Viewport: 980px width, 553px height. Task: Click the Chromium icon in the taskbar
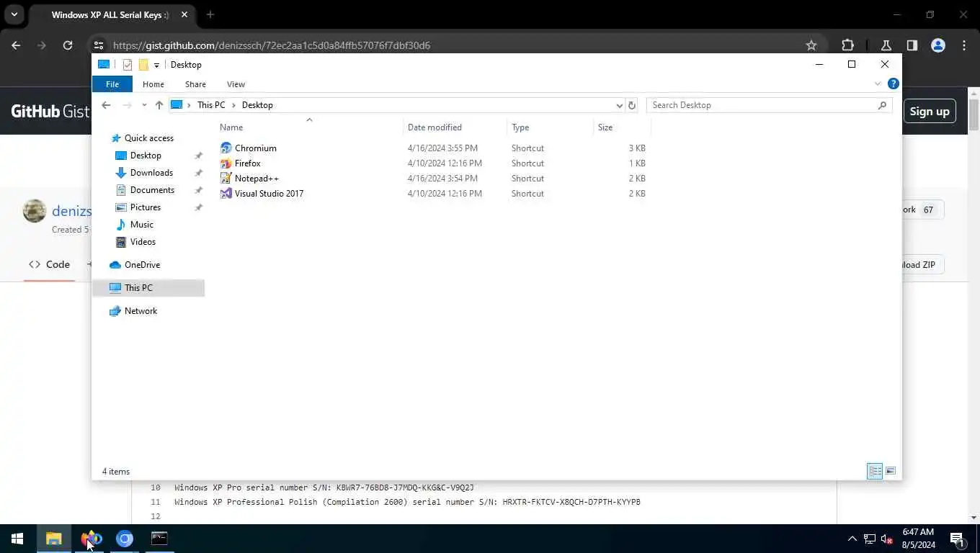(x=125, y=539)
